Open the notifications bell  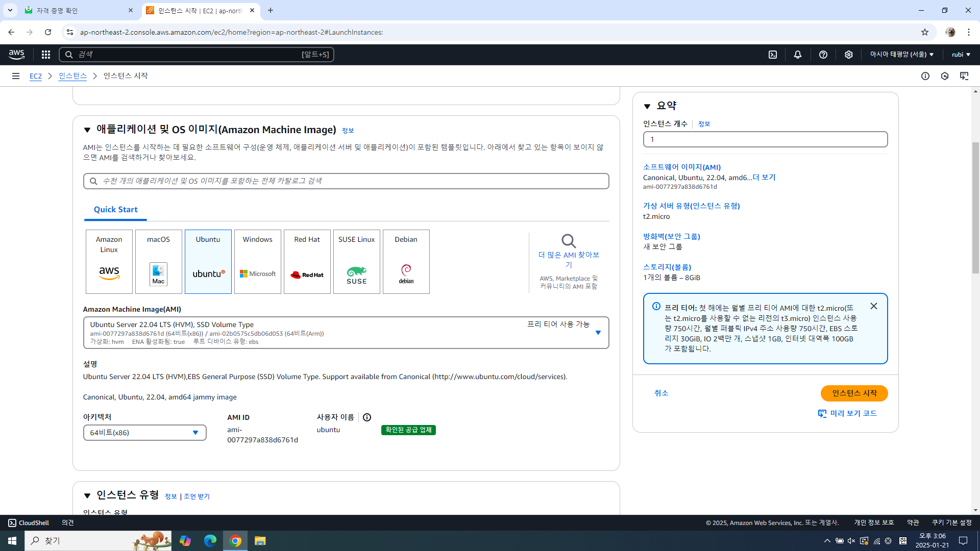pos(798,55)
